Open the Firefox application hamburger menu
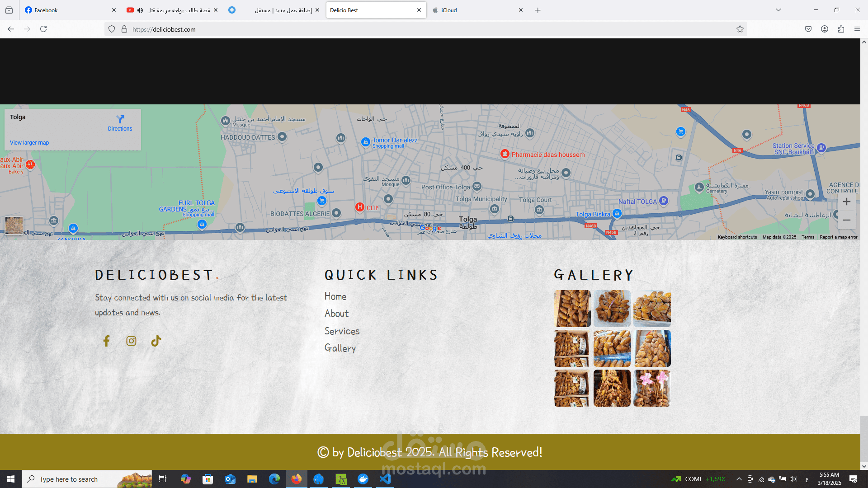868x488 pixels. pos(857,29)
